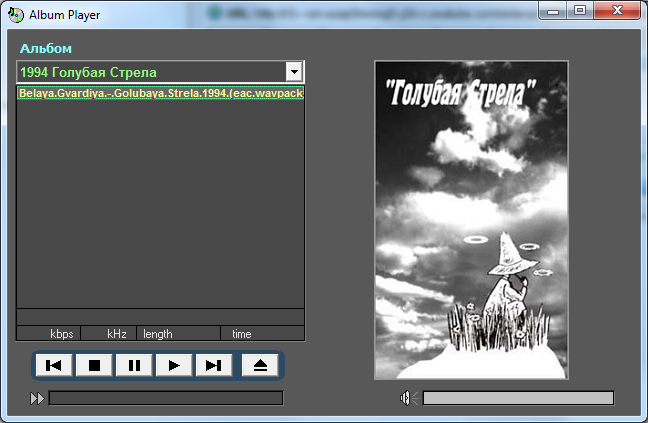Click the fast-forward double-arrow icon

37,399
